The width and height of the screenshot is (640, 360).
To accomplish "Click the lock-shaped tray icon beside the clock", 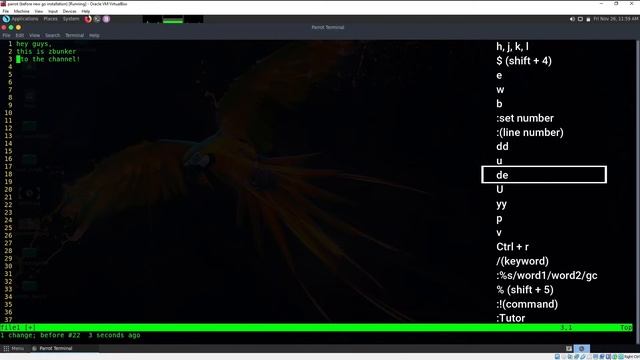I will point(588,19).
